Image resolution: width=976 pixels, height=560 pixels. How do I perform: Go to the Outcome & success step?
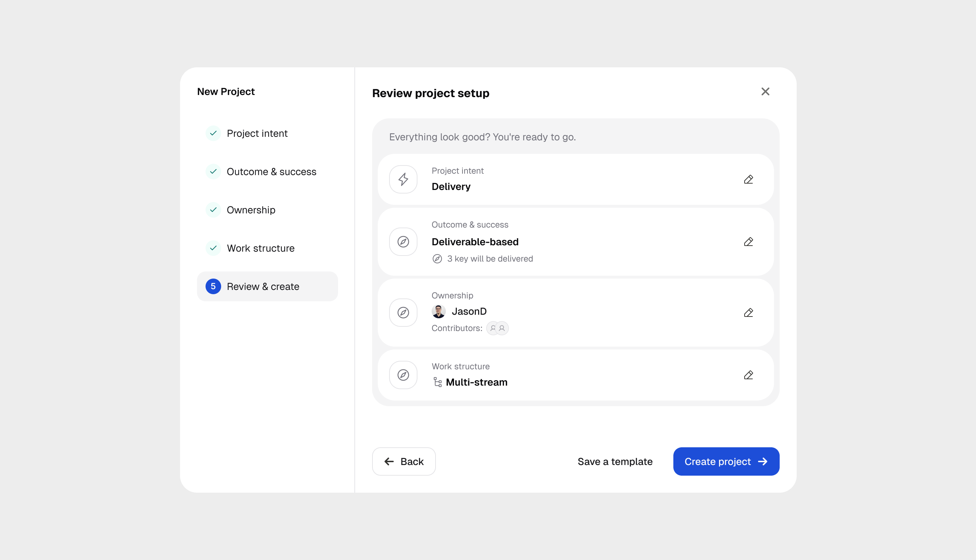point(268,172)
